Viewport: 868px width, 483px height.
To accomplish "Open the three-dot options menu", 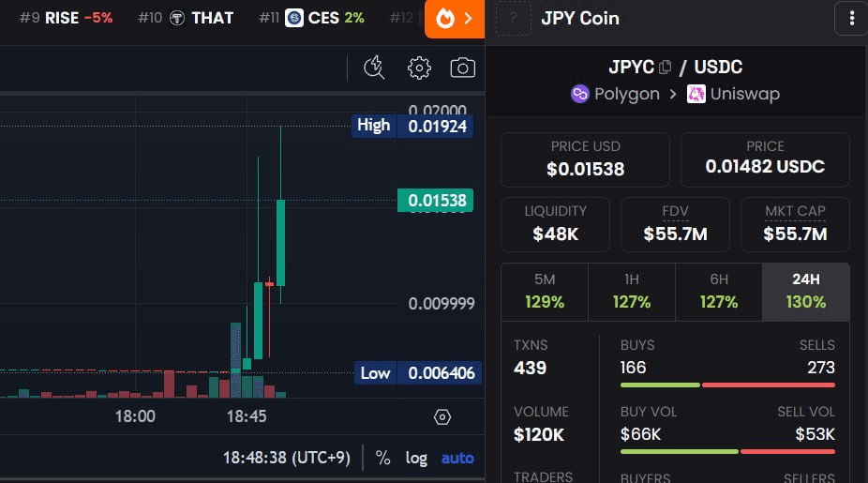I will click(851, 18).
